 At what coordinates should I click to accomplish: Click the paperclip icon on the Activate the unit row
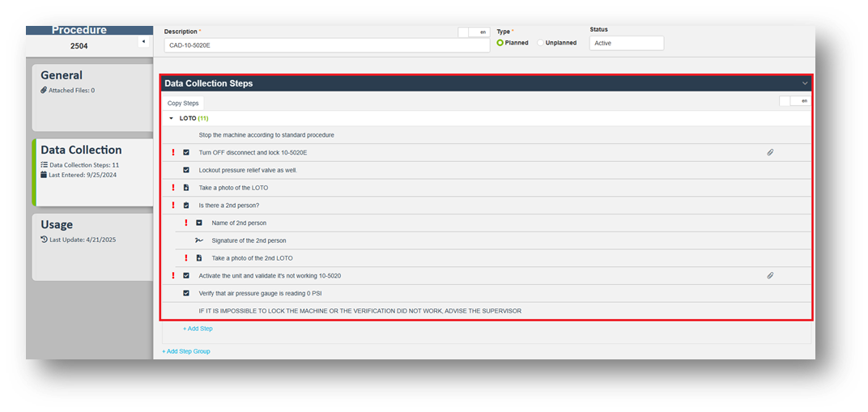click(x=770, y=276)
